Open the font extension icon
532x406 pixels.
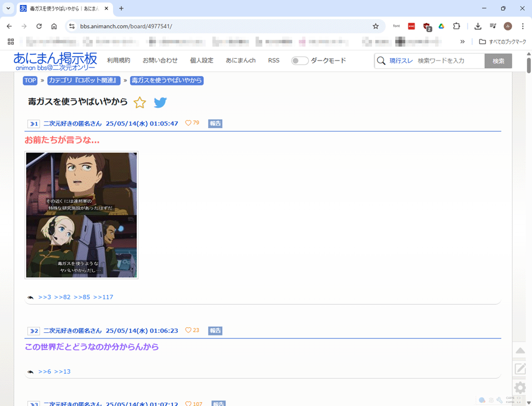396,26
